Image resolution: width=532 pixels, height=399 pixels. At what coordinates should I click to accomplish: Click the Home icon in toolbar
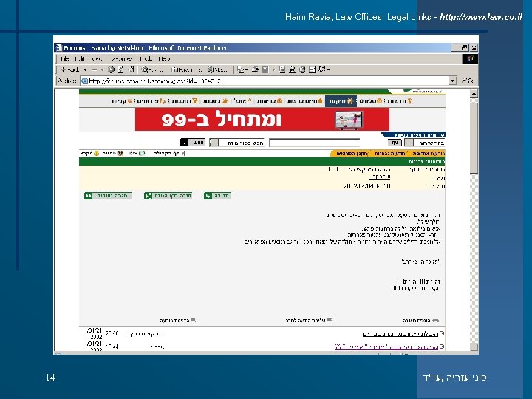click(x=131, y=70)
